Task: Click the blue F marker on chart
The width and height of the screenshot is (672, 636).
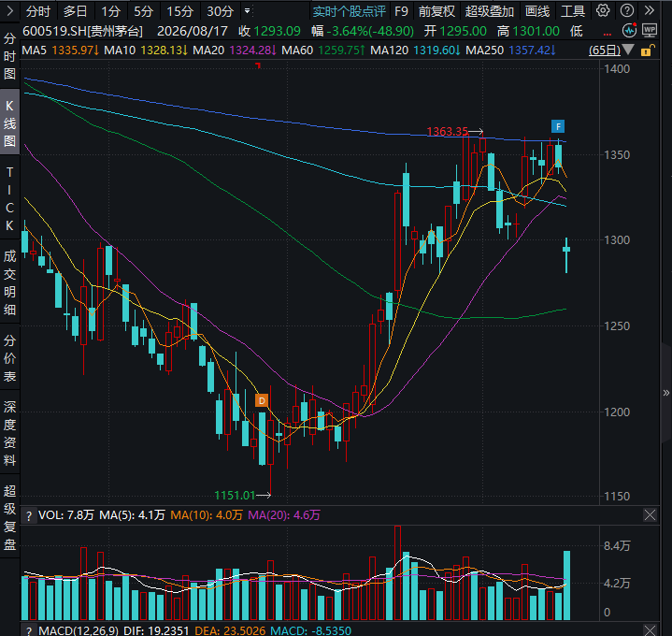Action: point(558,126)
